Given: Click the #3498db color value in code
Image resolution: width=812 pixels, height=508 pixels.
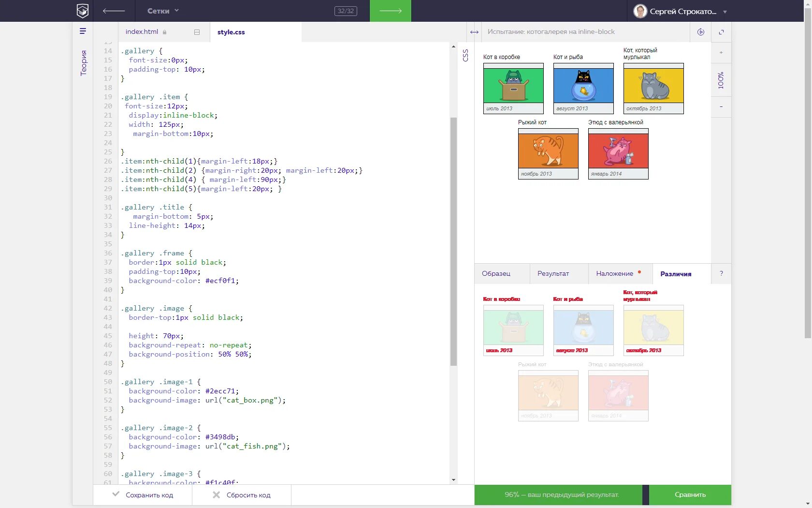Looking at the screenshot, I should coord(220,437).
